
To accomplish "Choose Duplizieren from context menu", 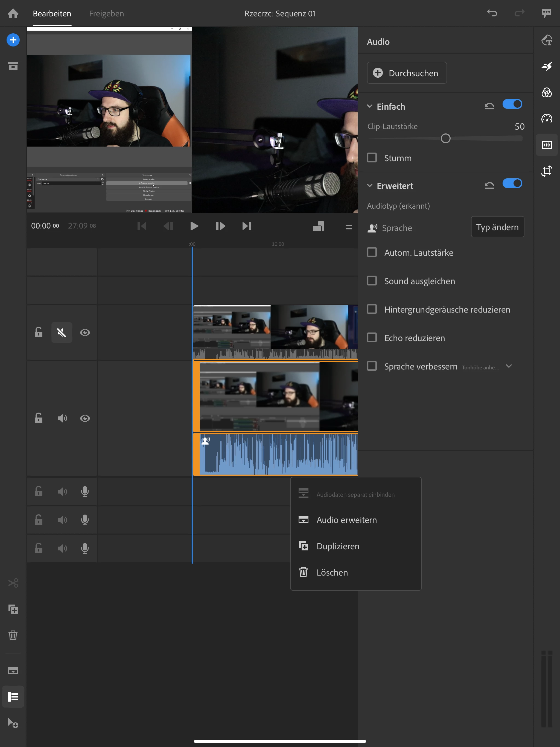I will (x=338, y=546).
